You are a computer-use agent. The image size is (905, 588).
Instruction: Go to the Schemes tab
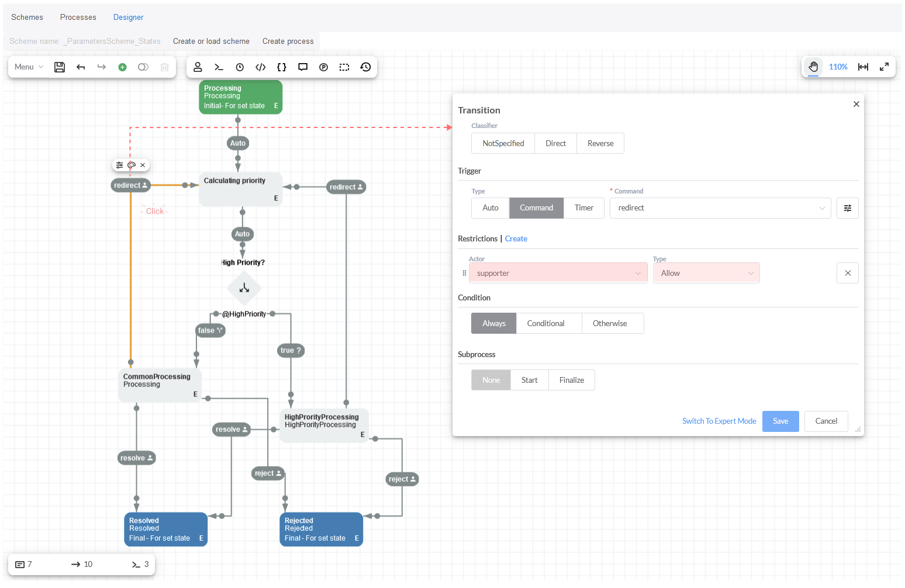[27, 17]
